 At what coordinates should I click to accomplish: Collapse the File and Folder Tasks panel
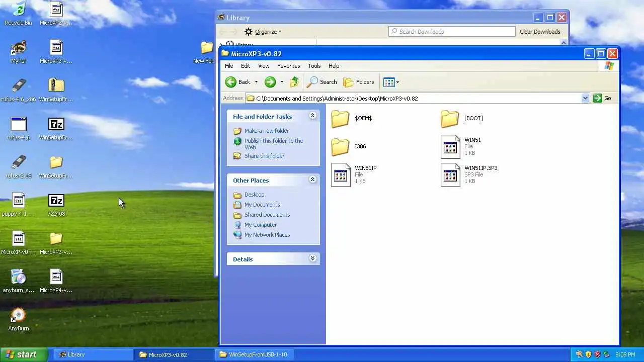pos(312,116)
